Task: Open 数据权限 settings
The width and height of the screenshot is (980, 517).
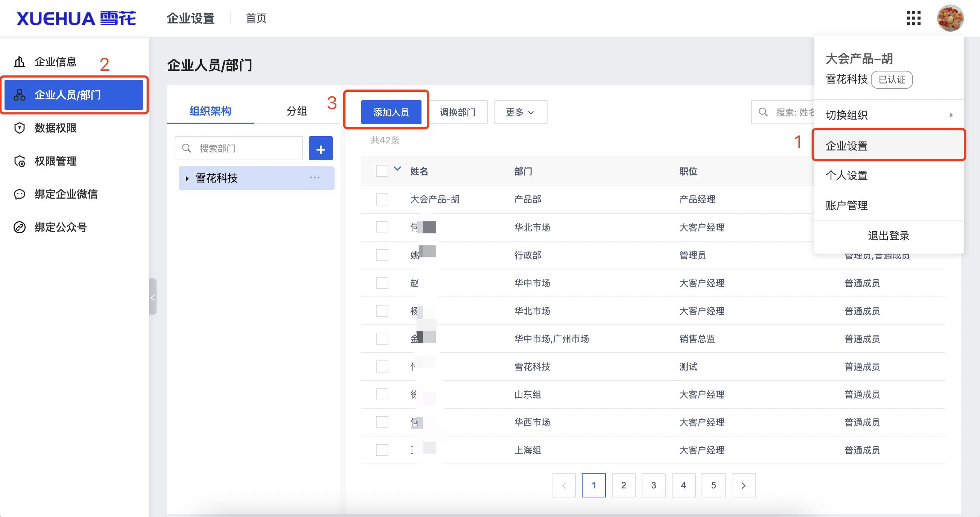Action: pyautogui.click(x=55, y=128)
